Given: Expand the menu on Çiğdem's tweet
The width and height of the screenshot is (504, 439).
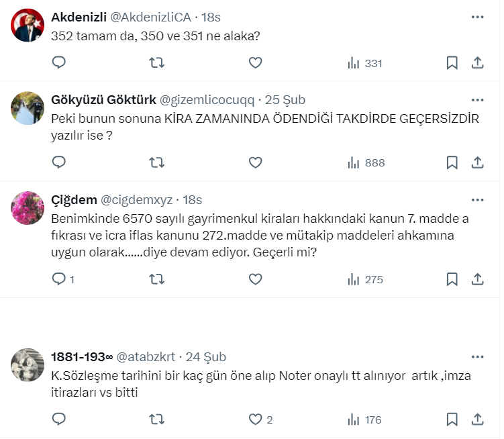Looking at the screenshot, I should tap(477, 200).
